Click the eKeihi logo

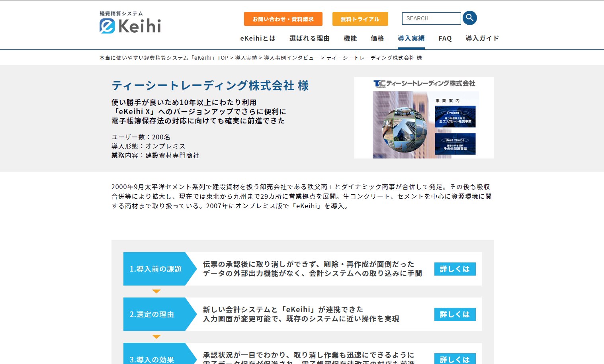point(130,22)
